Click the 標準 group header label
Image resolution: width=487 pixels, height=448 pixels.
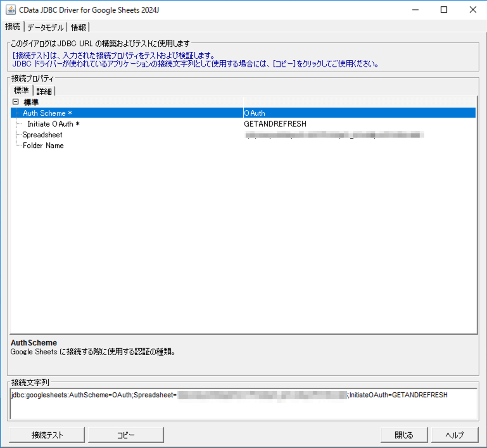31,102
